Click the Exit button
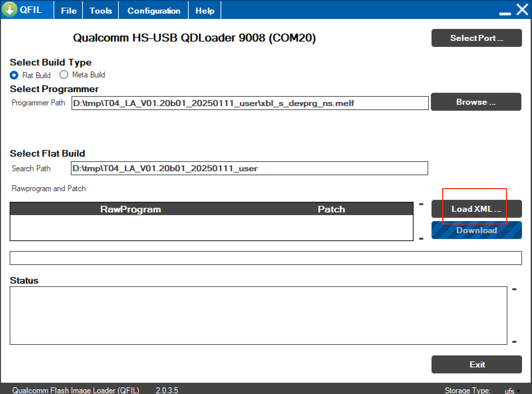The height and width of the screenshot is (394, 532). [476, 364]
